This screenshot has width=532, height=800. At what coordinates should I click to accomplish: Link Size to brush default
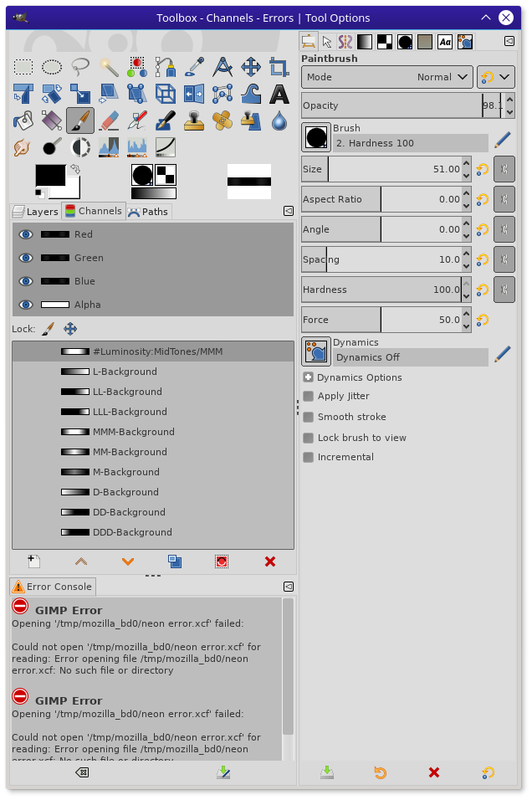[504, 169]
